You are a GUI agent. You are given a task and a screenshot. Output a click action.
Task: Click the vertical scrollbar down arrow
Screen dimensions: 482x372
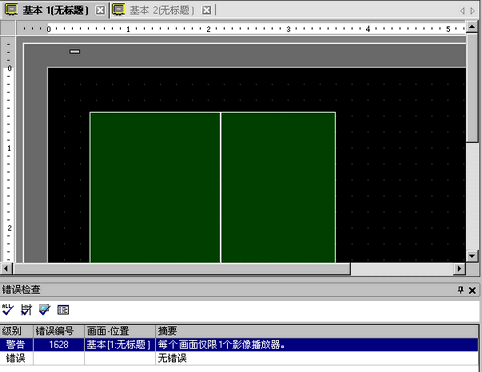(x=472, y=256)
